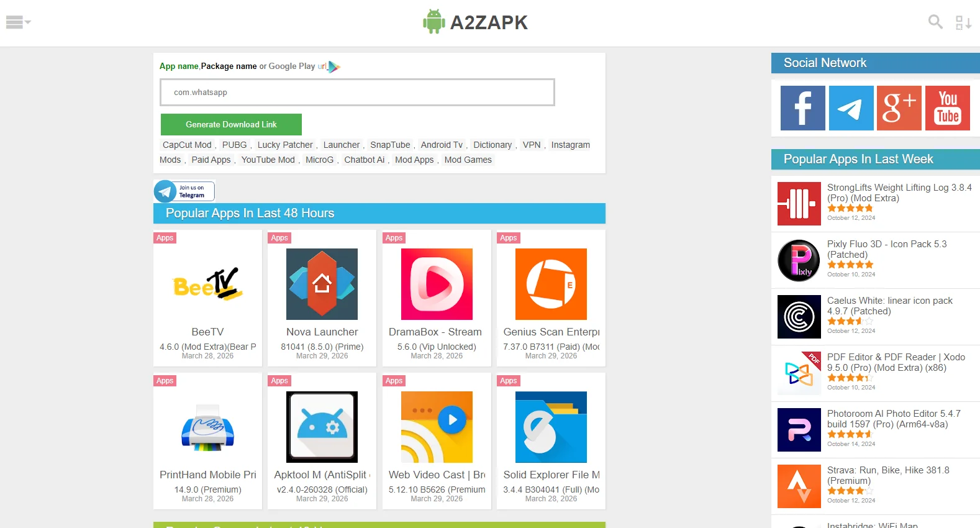Open the Chatbot Ai tag link
Screen dimensions: 980x528
click(365, 160)
